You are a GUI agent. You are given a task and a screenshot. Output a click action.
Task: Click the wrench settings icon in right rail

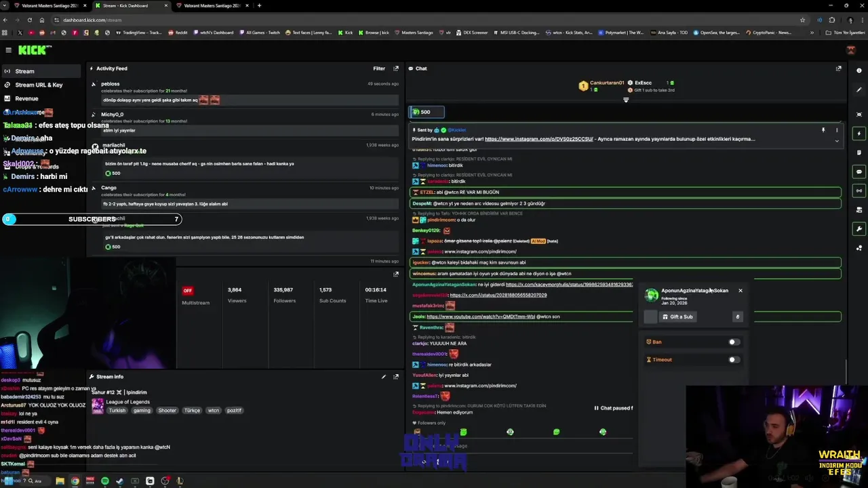click(x=859, y=229)
